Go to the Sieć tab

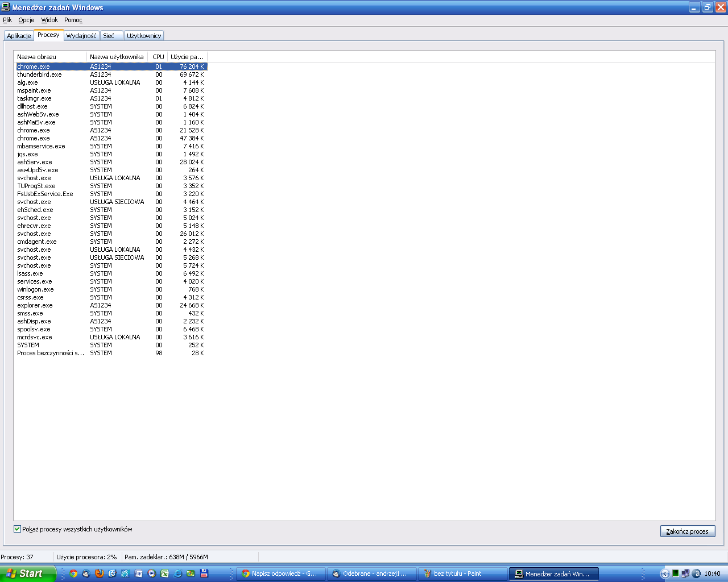pyautogui.click(x=111, y=36)
